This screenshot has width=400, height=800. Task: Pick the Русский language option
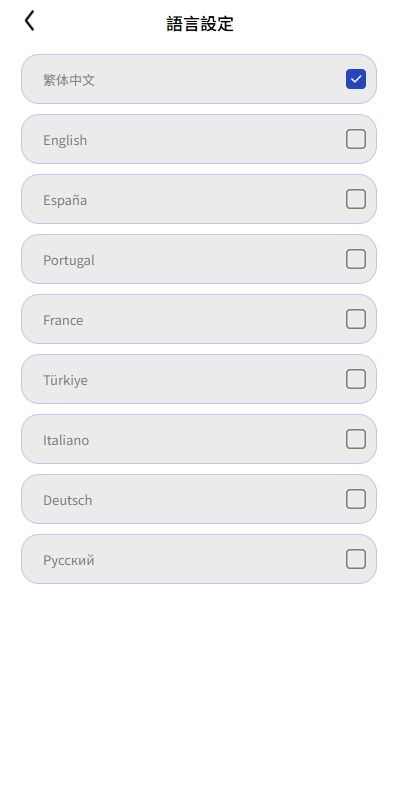pyautogui.click(x=199, y=559)
